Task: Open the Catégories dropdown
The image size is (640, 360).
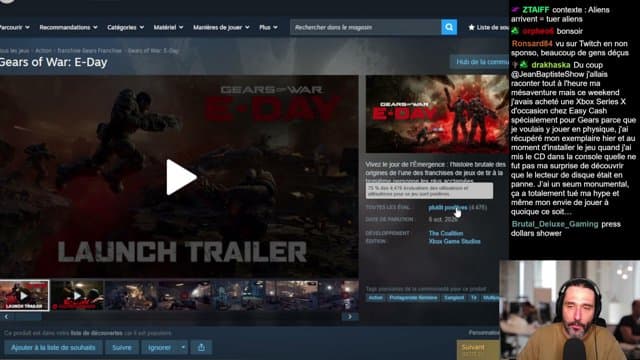Action: point(125,27)
